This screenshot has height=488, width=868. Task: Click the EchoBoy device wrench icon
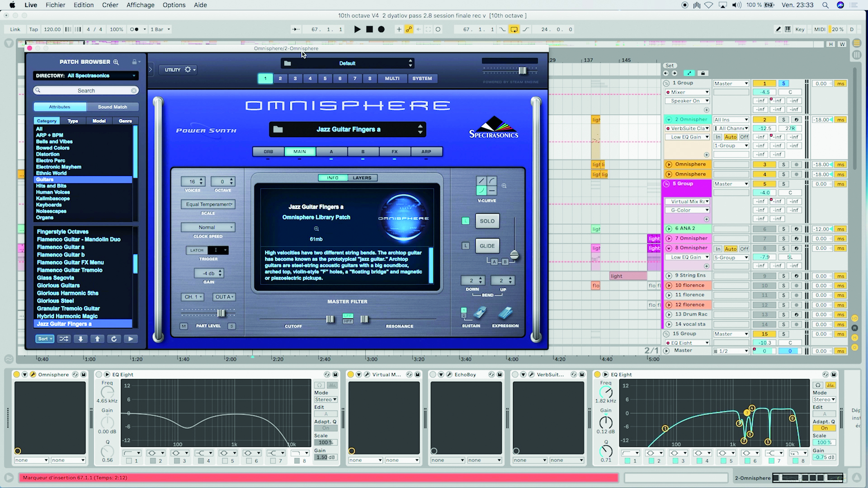pos(449,375)
